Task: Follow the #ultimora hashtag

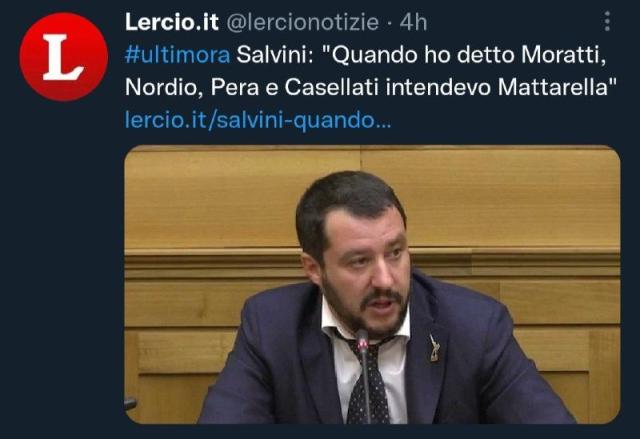Action: 178,55
